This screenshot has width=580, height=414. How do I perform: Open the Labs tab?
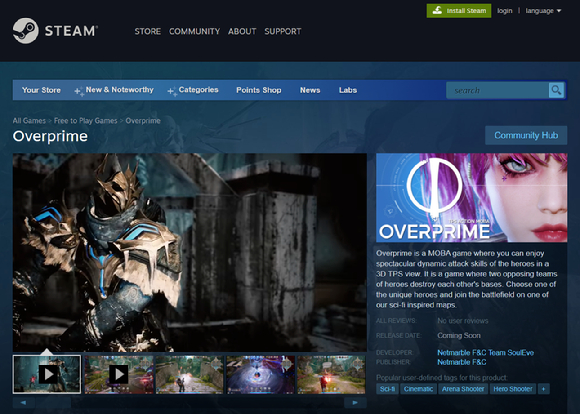(348, 90)
